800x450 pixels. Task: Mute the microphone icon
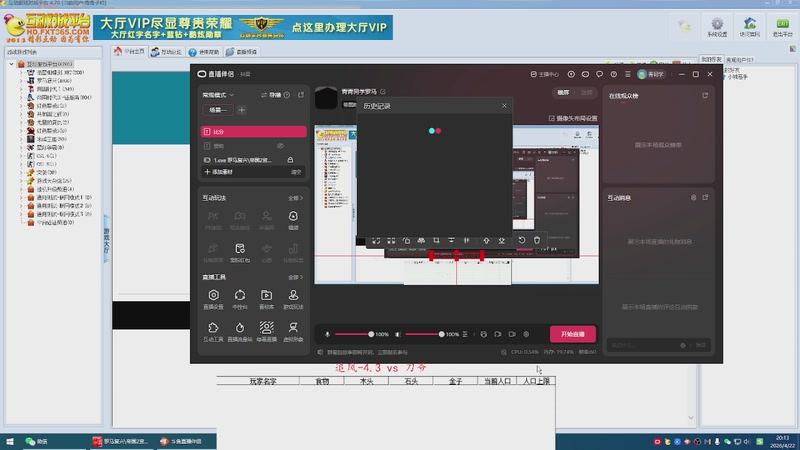pos(328,334)
